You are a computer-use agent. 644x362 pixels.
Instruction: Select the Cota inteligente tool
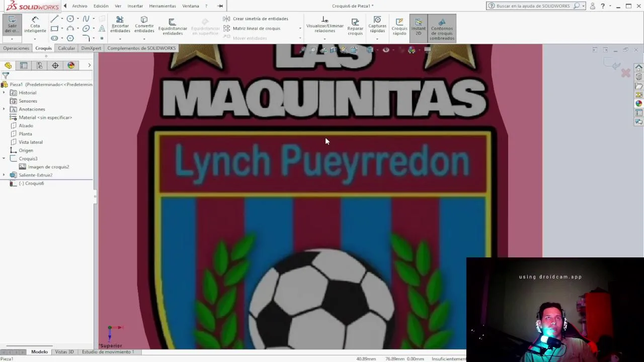point(35,25)
